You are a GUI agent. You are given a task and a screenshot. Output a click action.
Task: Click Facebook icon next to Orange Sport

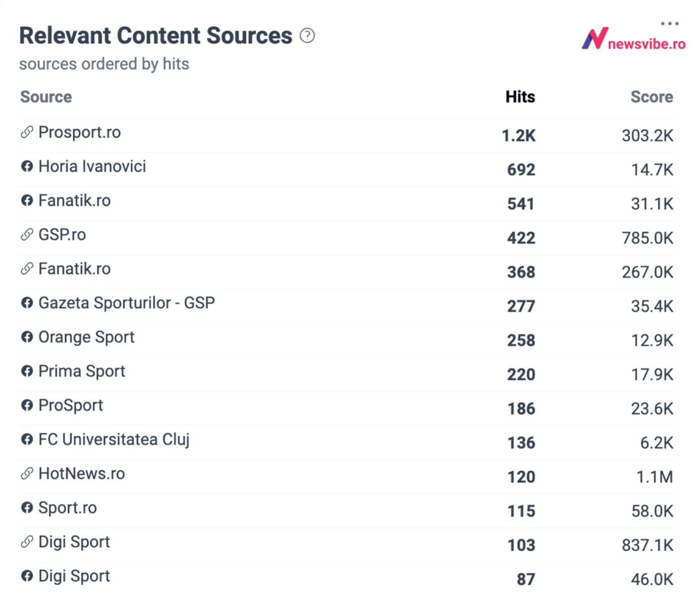[27, 337]
